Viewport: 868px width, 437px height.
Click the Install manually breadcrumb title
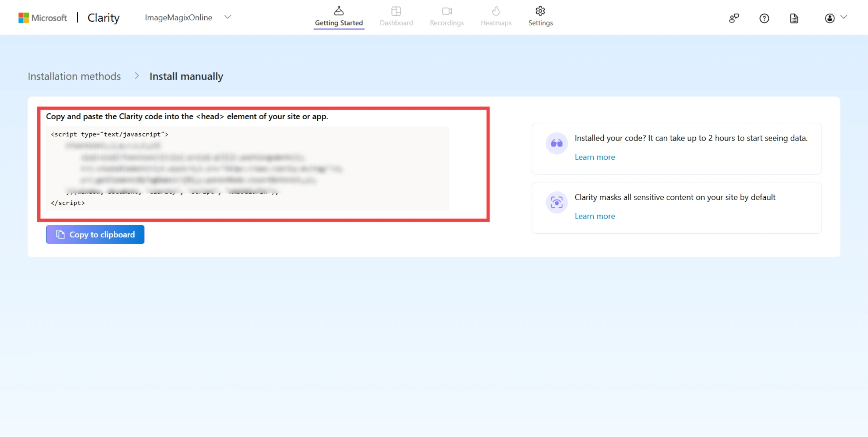click(186, 76)
